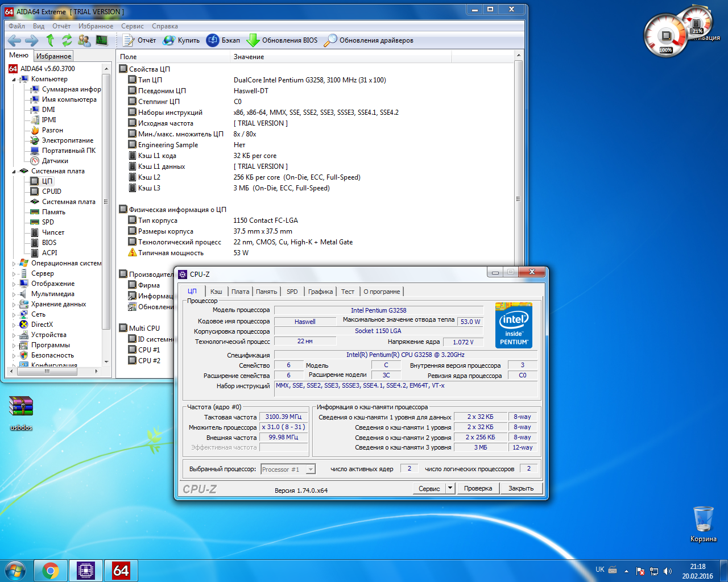The width and height of the screenshot is (728, 582).
Task: Click the Проверка button in CPU-Z
Action: tap(478, 488)
